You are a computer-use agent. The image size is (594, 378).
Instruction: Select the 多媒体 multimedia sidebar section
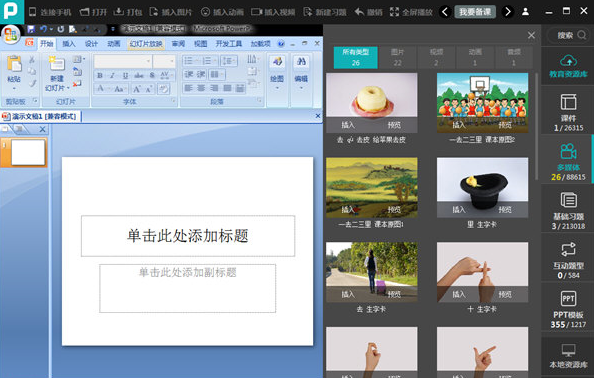pos(568,162)
